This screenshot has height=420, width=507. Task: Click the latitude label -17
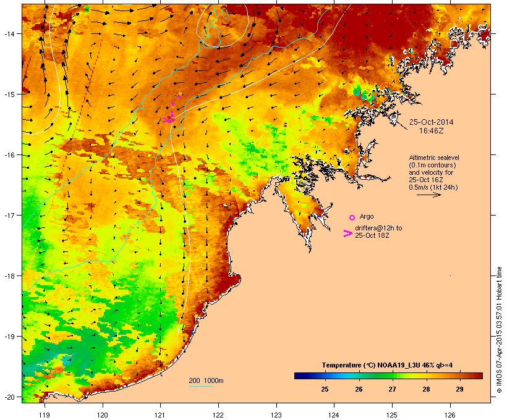pos(9,215)
